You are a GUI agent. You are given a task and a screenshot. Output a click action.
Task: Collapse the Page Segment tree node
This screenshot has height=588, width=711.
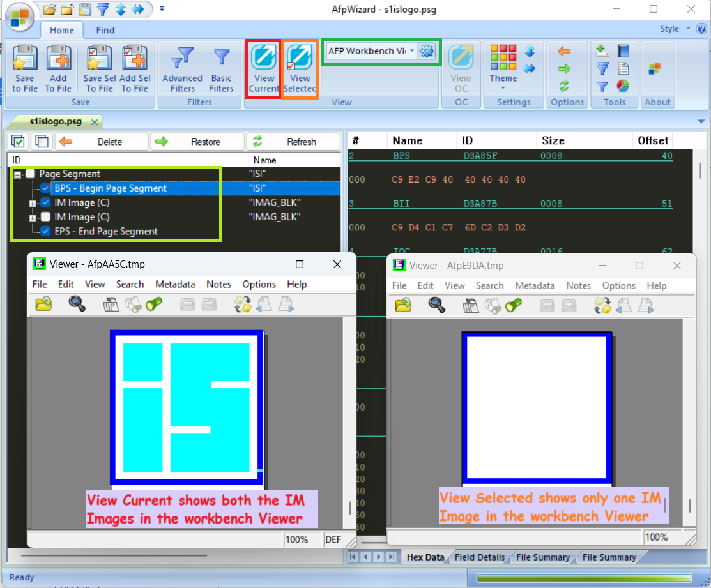(17, 174)
